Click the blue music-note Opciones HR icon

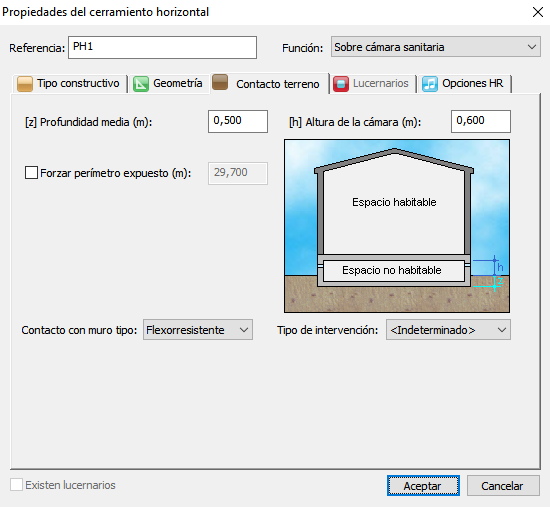(430, 84)
